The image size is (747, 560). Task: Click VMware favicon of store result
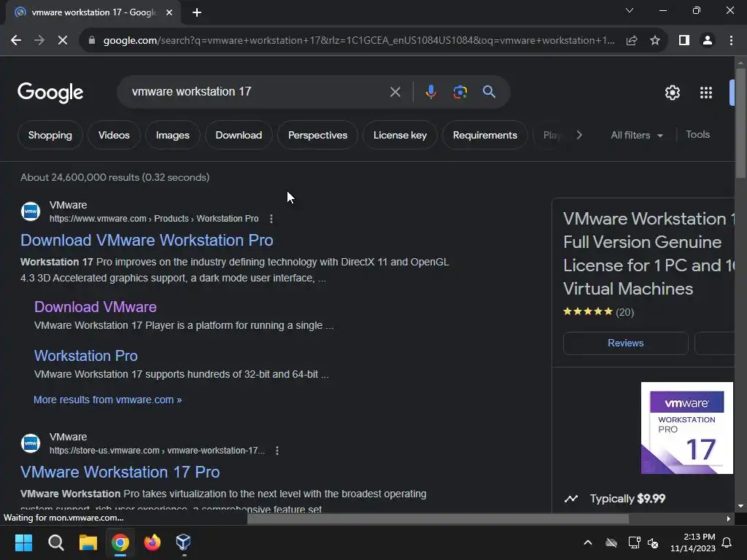[31, 443]
